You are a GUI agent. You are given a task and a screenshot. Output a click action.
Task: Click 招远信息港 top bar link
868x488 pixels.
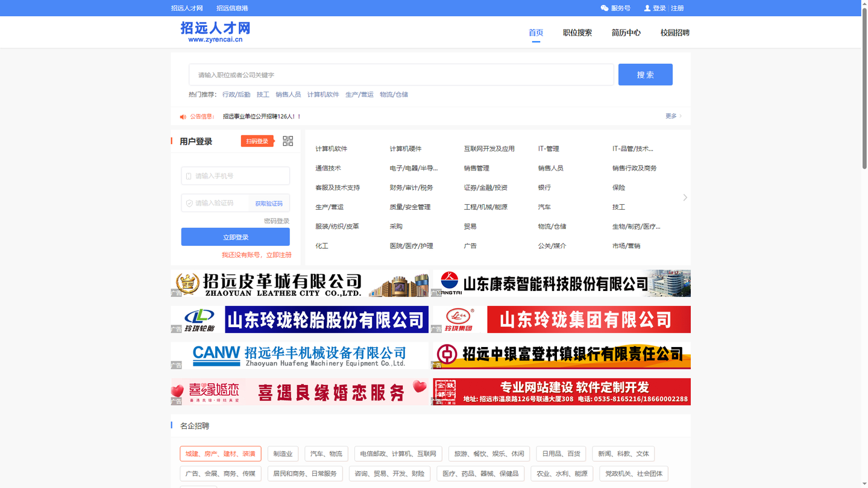[x=232, y=8]
